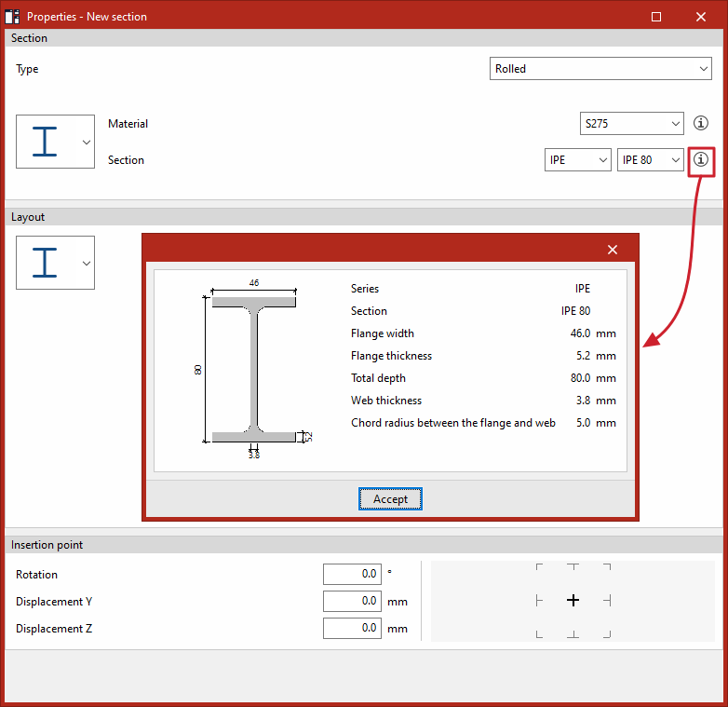Click the 'Series' label in the popup

click(x=365, y=289)
